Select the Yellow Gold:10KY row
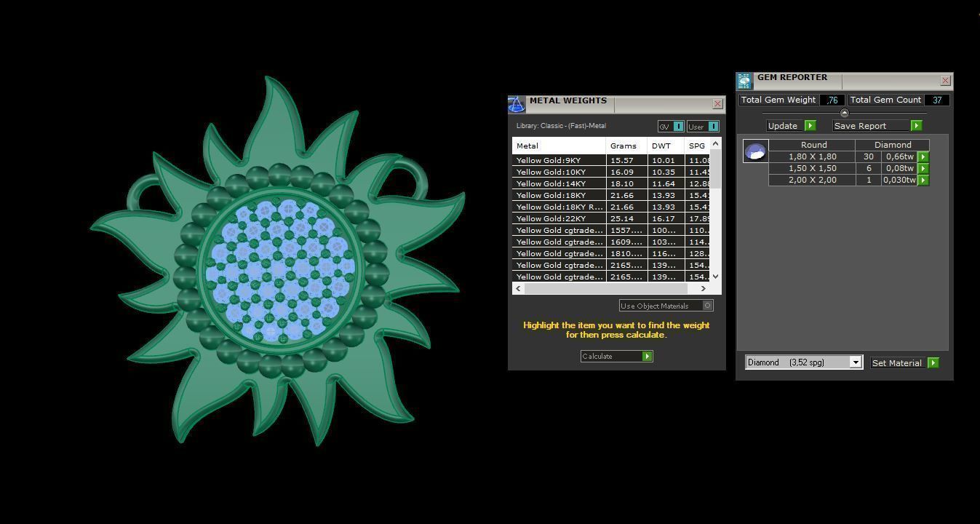This screenshot has height=524, width=980. coord(611,172)
